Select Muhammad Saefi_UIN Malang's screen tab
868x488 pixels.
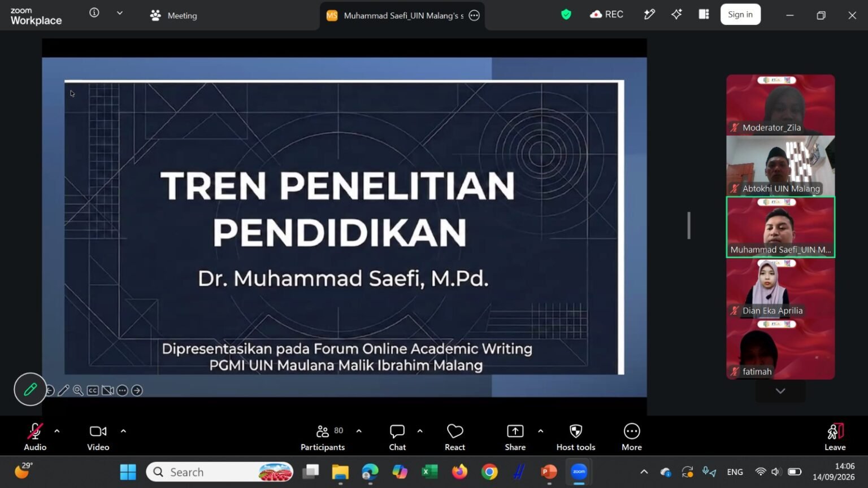[402, 15]
